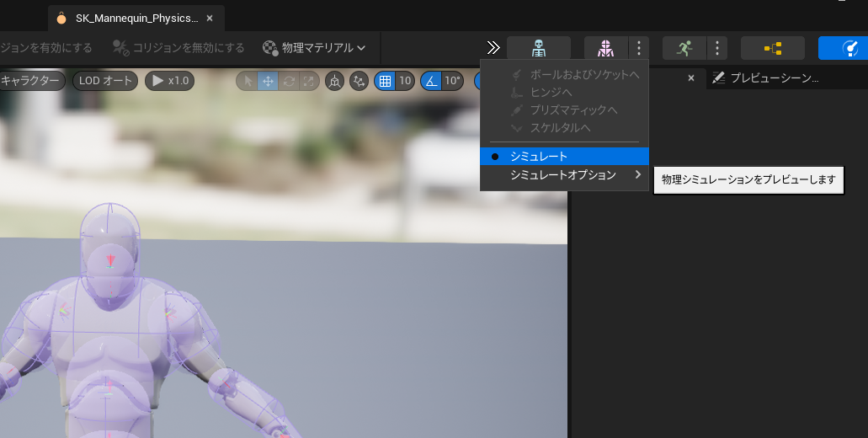The height and width of the screenshot is (438, 868).
Task: Click コリジョンを有効にする toolbar button
Action: (46, 48)
